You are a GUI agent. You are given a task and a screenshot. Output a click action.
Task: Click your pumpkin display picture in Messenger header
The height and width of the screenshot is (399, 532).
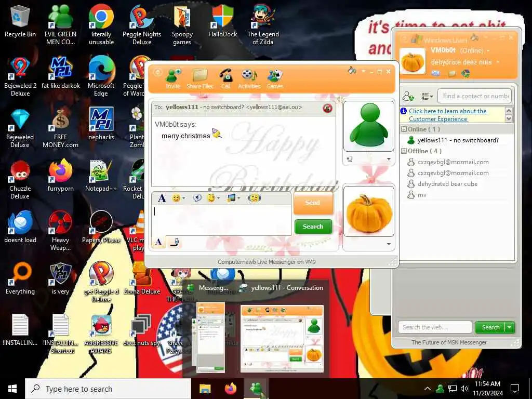[x=412, y=61]
